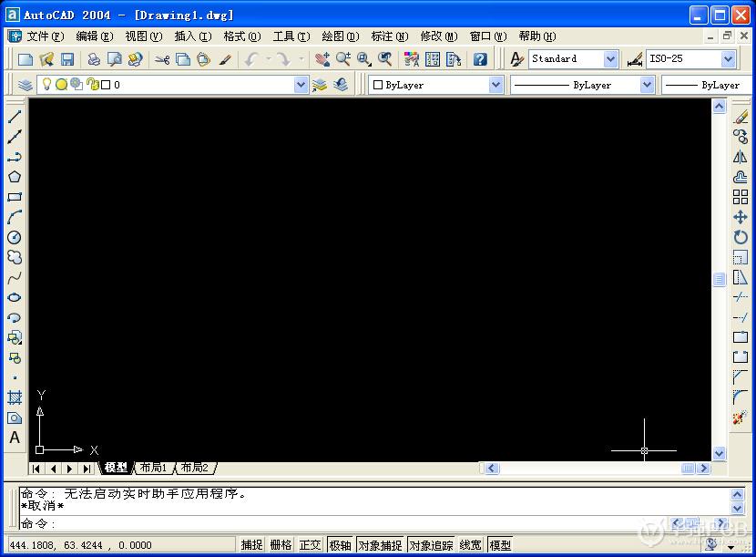The height and width of the screenshot is (557, 756).
Task: Open the ByLayer color control swatch
Action: coord(436,85)
